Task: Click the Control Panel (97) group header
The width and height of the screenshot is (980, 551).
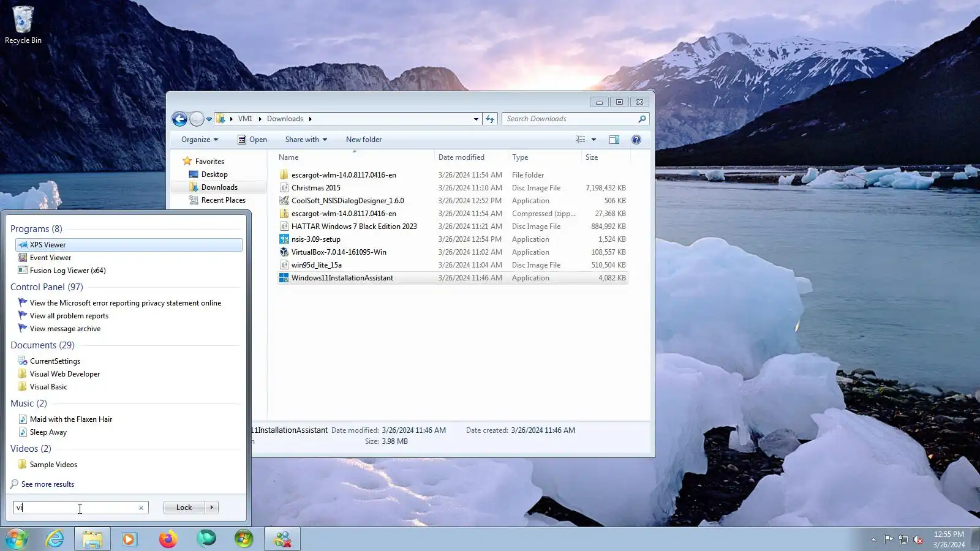Action: [47, 287]
